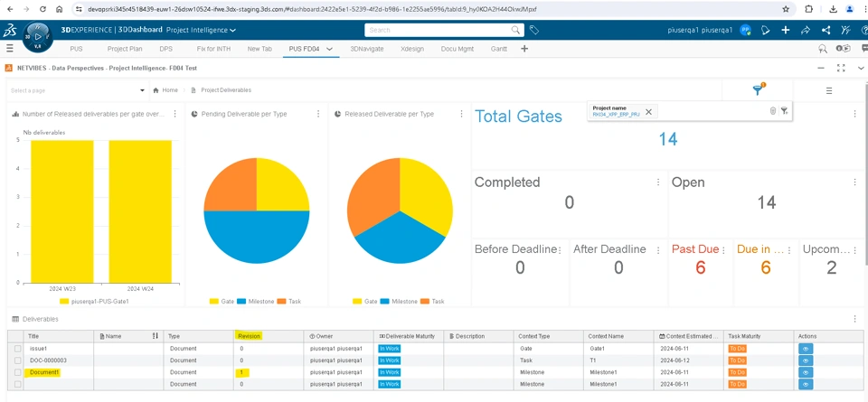
Task: Open options menu of Deliverables table
Action: [x=856, y=319]
